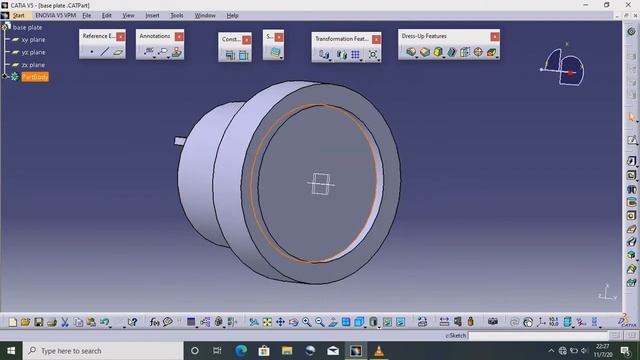Close the Transformation Features toolbar
This screenshot has width=640, height=360.
(376, 39)
